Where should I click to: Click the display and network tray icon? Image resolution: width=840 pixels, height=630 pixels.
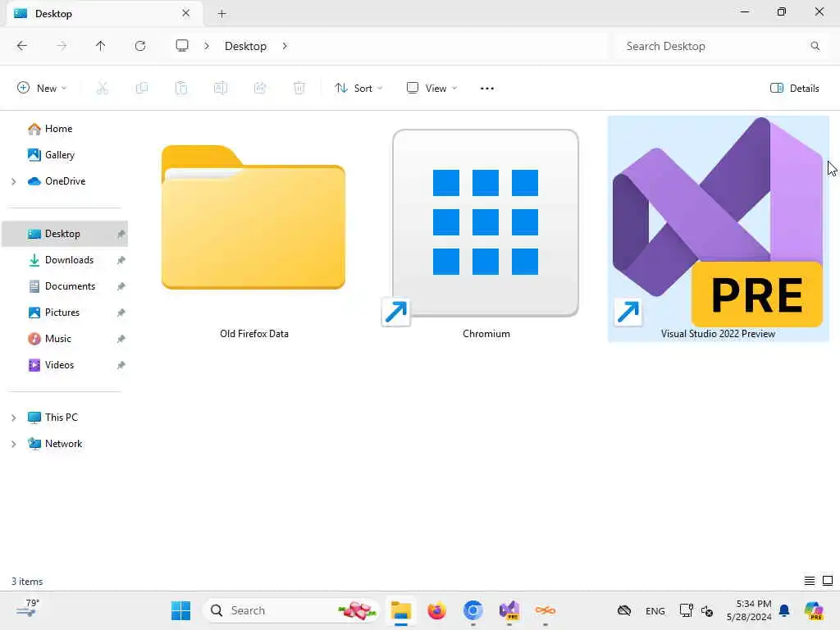click(686, 610)
